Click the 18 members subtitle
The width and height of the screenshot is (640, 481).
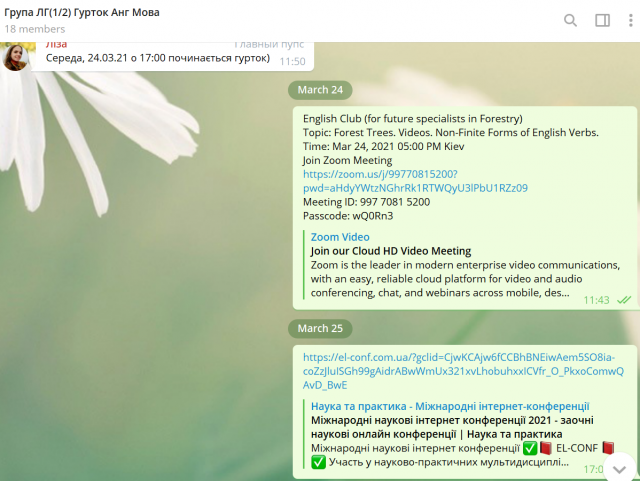35,29
